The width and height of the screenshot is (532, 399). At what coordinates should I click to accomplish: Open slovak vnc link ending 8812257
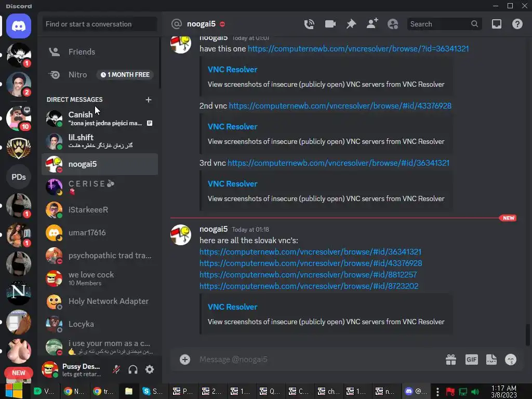(308, 274)
